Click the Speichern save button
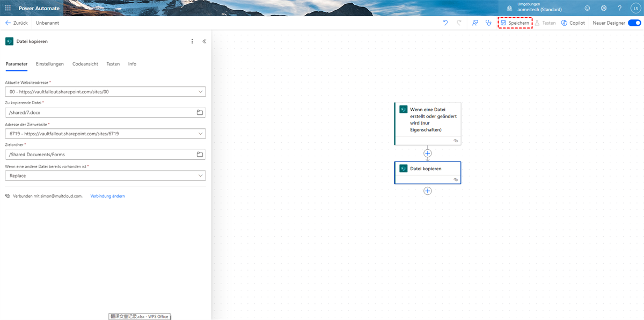 pos(515,23)
